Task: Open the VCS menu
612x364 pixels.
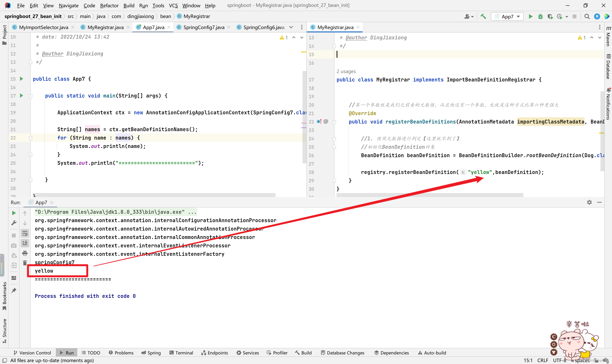Action: [173, 5]
